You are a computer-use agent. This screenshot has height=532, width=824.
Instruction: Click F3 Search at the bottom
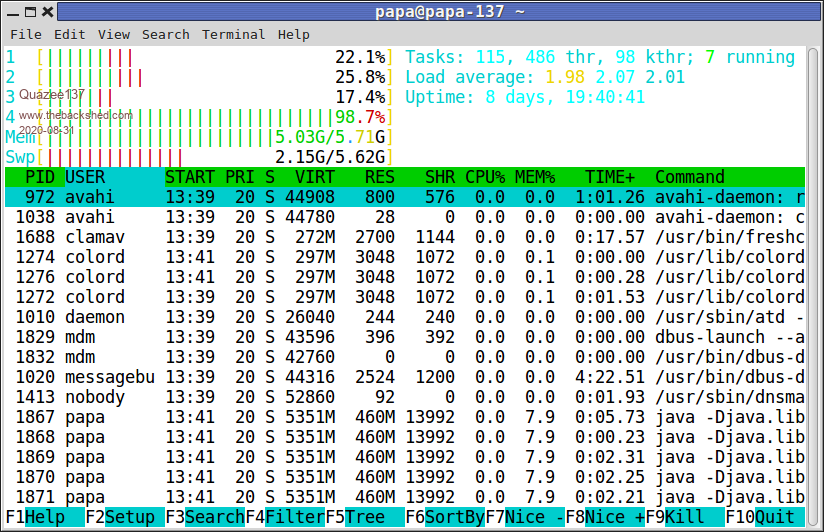[205, 517]
